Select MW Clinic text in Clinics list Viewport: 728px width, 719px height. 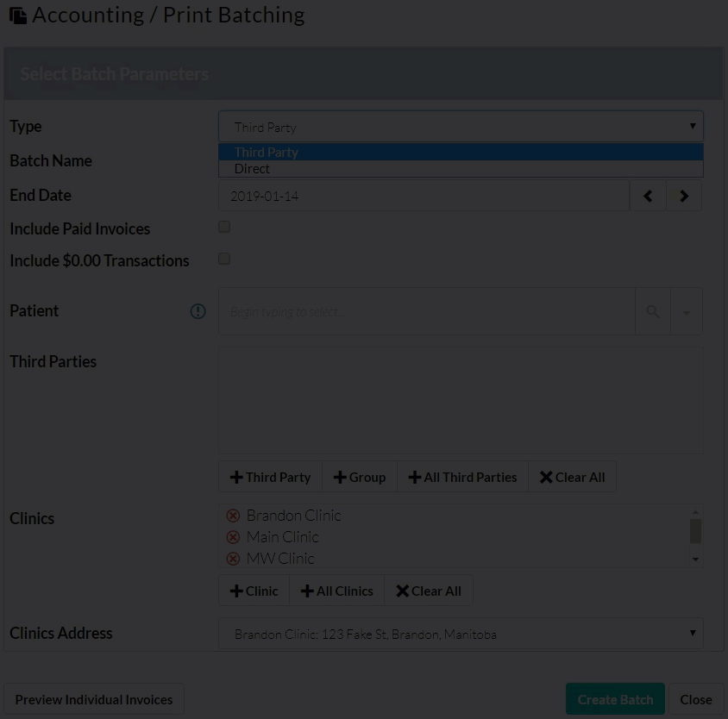(x=280, y=559)
